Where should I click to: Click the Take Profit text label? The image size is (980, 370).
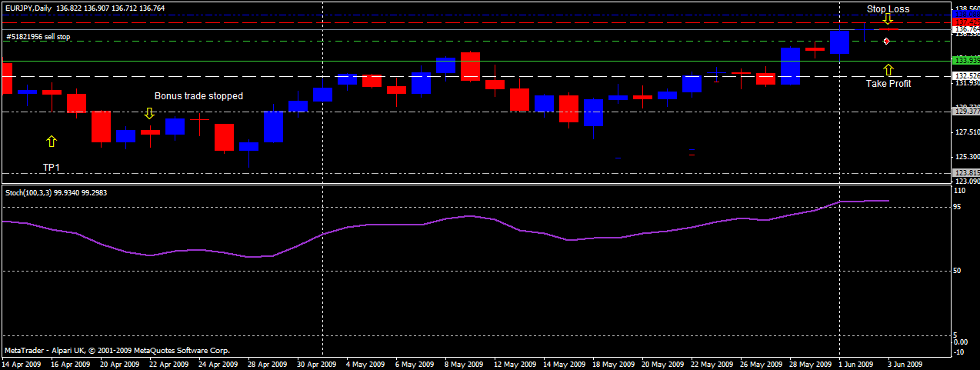pyautogui.click(x=888, y=83)
